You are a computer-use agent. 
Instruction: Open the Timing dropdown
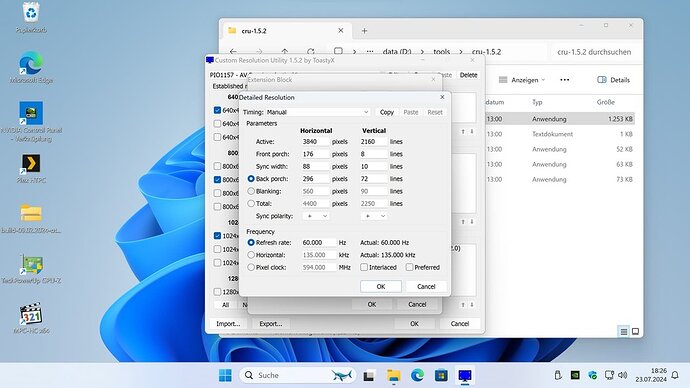pos(318,112)
